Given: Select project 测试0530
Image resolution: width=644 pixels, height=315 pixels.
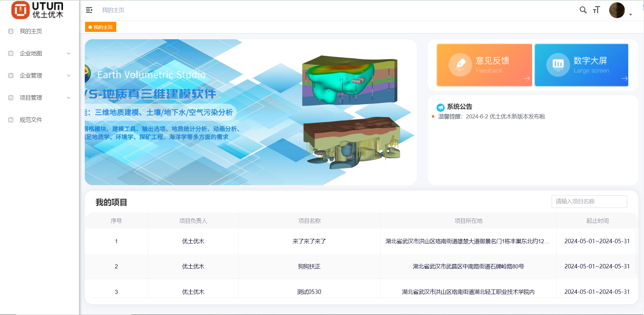Looking at the screenshot, I should 309,292.
